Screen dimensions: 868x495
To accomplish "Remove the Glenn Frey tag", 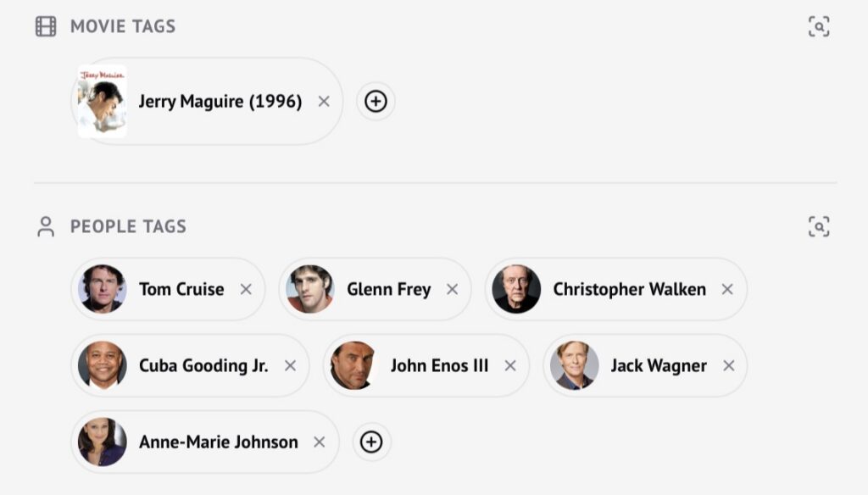I will coord(452,289).
